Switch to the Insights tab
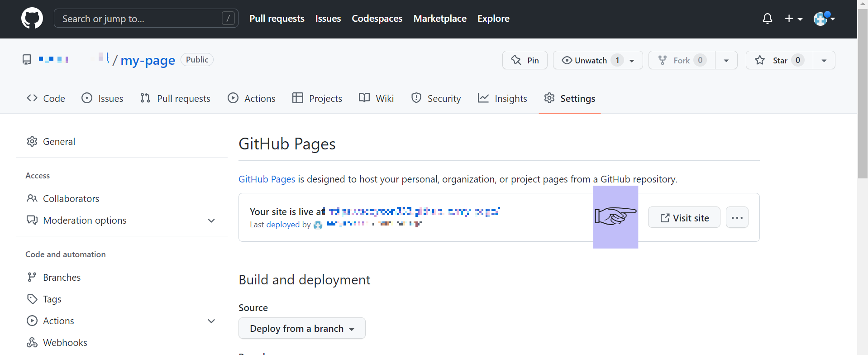Viewport: 868px width, 355px height. (x=502, y=98)
